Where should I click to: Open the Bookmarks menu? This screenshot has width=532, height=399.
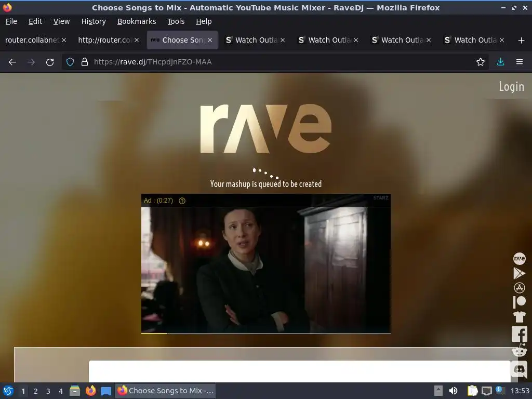(137, 21)
